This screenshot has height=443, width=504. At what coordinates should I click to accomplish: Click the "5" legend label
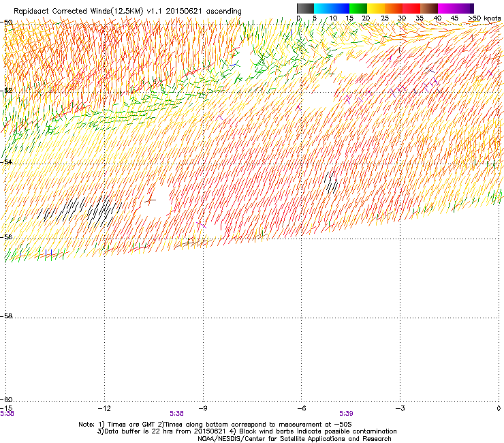(x=315, y=18)
